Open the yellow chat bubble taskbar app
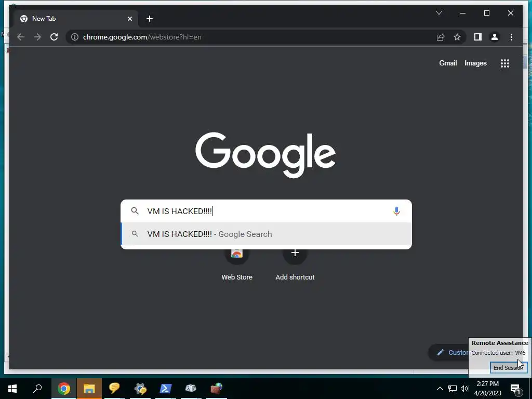Screen dimensions: 532x399 [115, 389]
